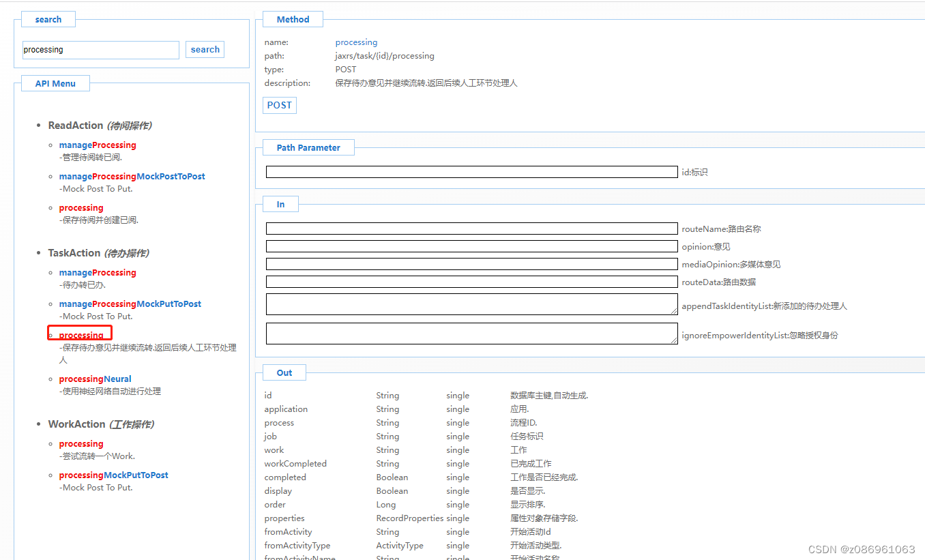
Task: Open the processingNeural link
Action: point(95,379)
